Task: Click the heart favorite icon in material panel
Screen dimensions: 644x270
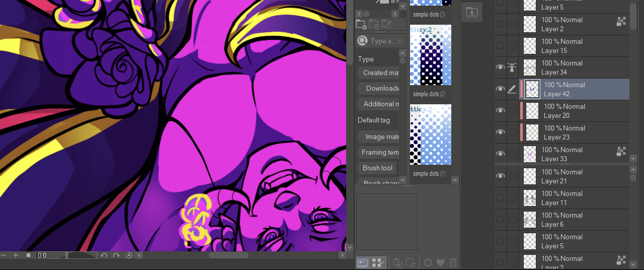Action: (x=440, y=262)
